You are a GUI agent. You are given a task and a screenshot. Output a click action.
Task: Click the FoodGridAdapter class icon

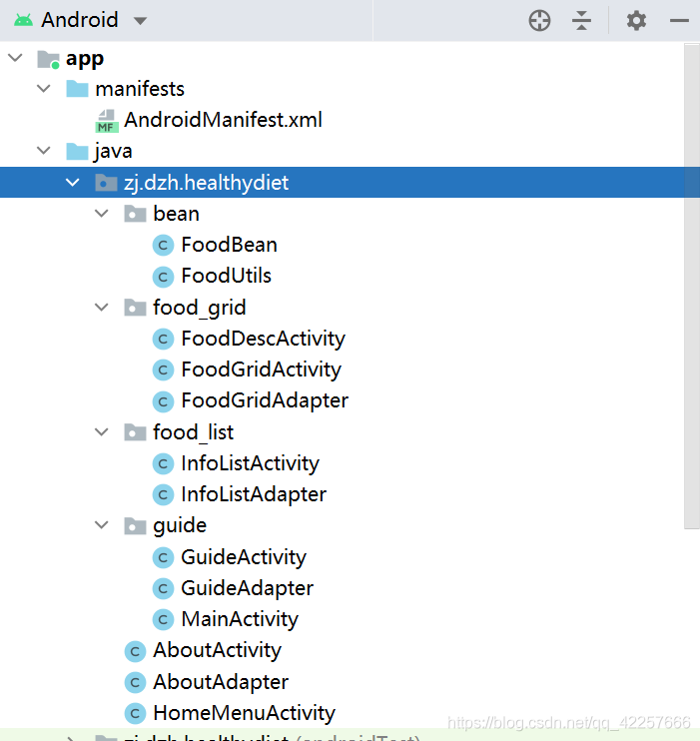pos(163,401)
